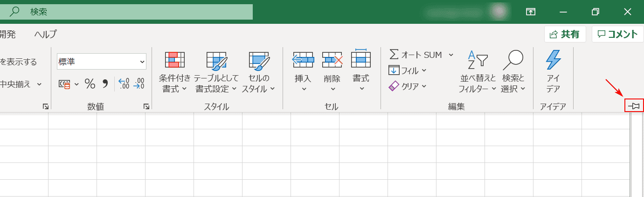Expand the 削除 dropdown arrow
Viewport: 644px width, 197px height.
pyautogui.click(x=333, y=89)
